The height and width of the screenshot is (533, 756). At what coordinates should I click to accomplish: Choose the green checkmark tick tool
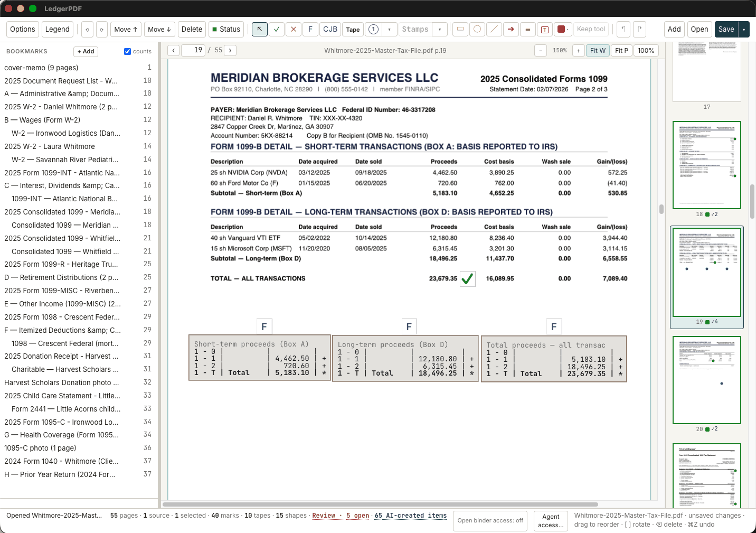tap(277, 29)
